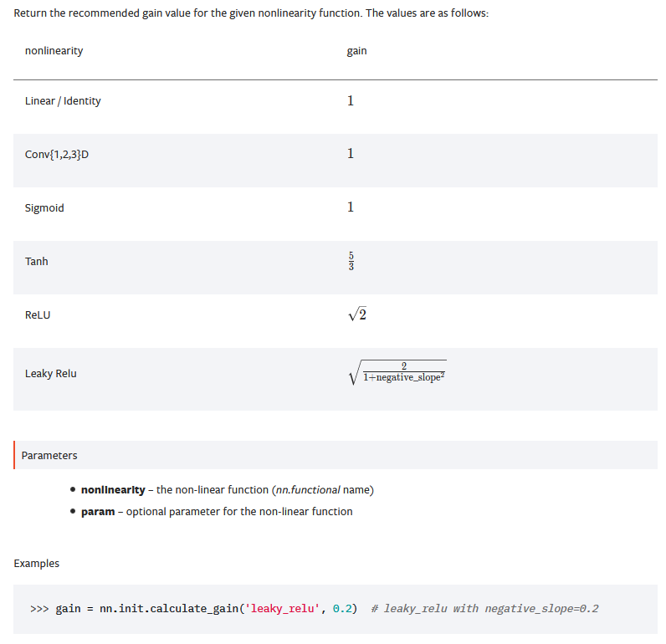
Task: Click the gain value 1 for Sigmoid
Action: 351,207
